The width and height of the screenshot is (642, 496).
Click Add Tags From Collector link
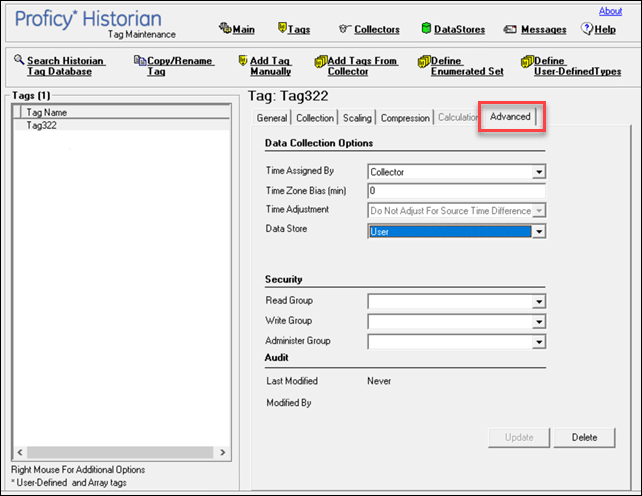click(x=362, y=66)
